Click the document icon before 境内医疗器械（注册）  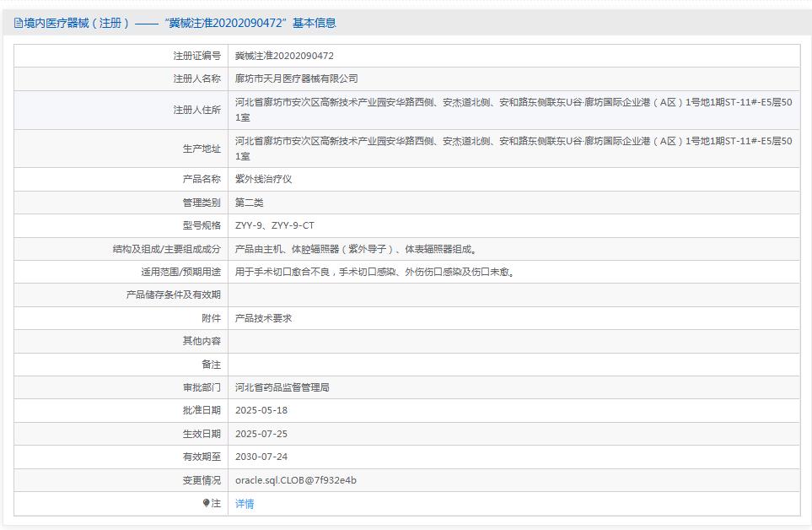(x=18, y=24)
